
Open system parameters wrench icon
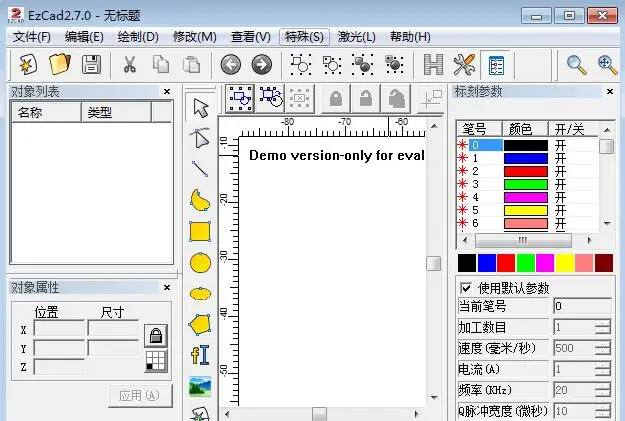pos(464,64)
